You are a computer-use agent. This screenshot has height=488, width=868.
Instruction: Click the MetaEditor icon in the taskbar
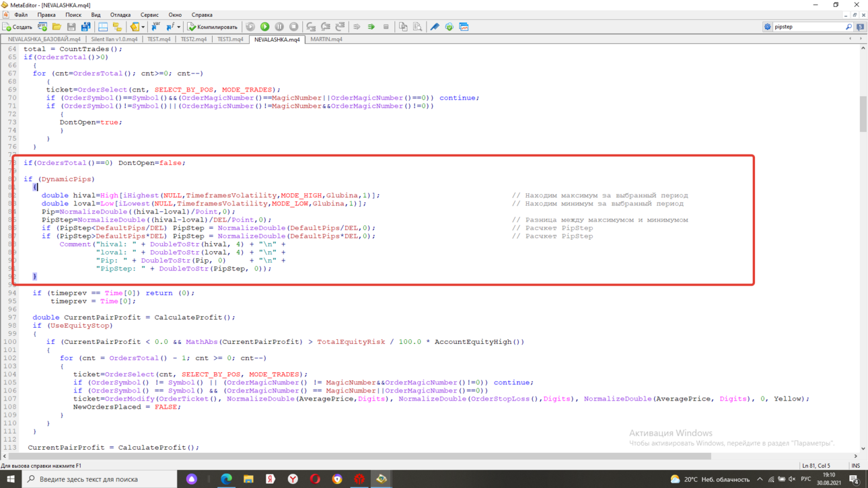tap(382, 479)
